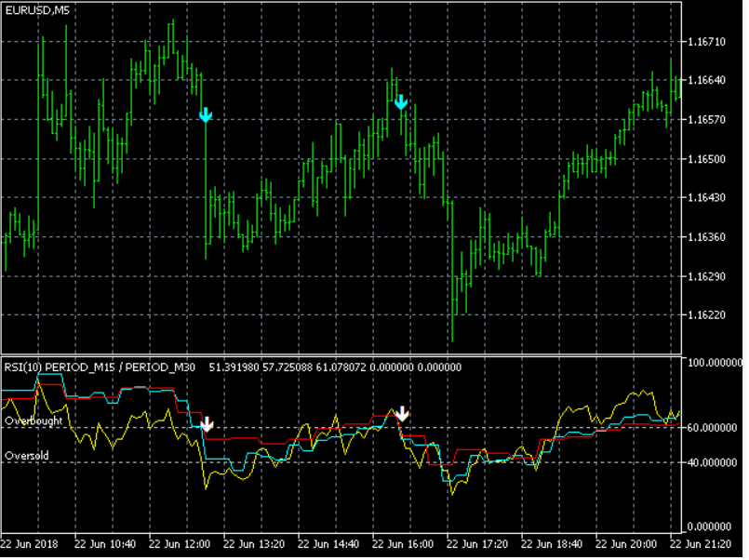Click the Oversold level label
This screenshot has height=560, width=749.
pyautogui.click(x=27, y=456)
